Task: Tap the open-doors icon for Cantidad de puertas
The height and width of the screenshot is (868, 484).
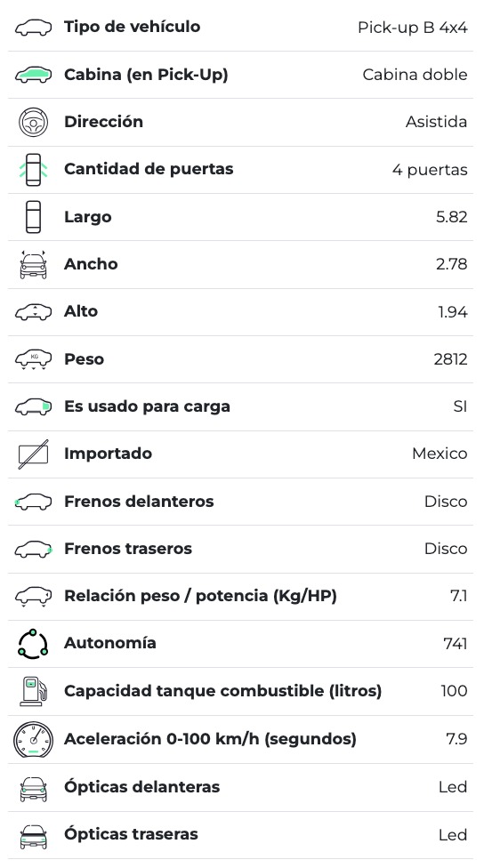Action: tap(33, 169)
